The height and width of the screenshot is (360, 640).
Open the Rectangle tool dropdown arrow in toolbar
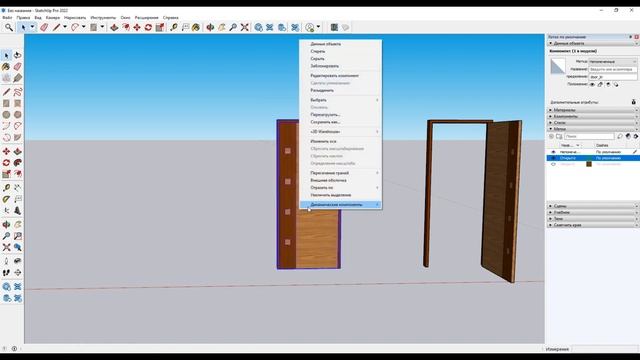click(102, 27)
